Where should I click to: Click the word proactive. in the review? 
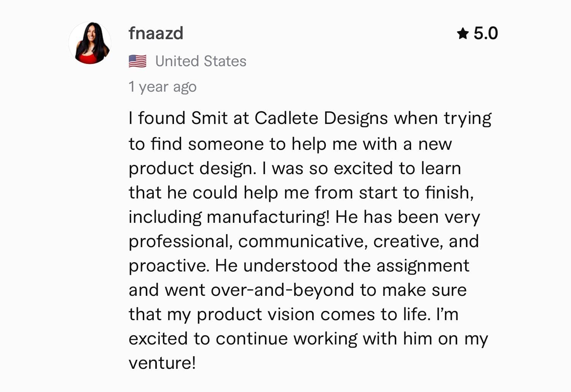point(169,266)
